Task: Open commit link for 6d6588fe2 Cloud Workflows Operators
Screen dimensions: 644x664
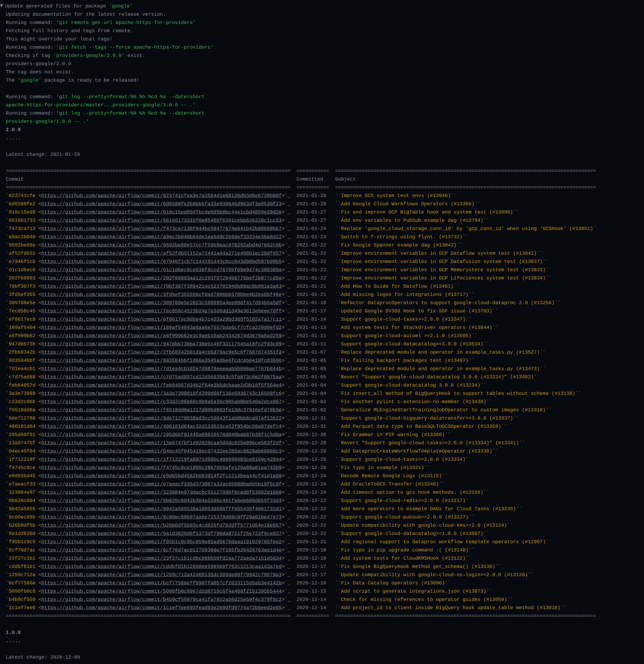Action: pos(161,203)
